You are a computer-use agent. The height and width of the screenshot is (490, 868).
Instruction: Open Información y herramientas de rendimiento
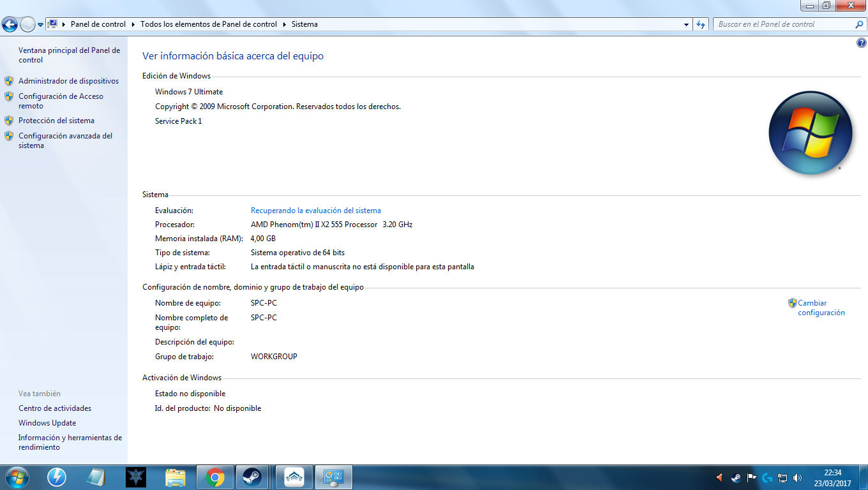[x=70, y=442]
